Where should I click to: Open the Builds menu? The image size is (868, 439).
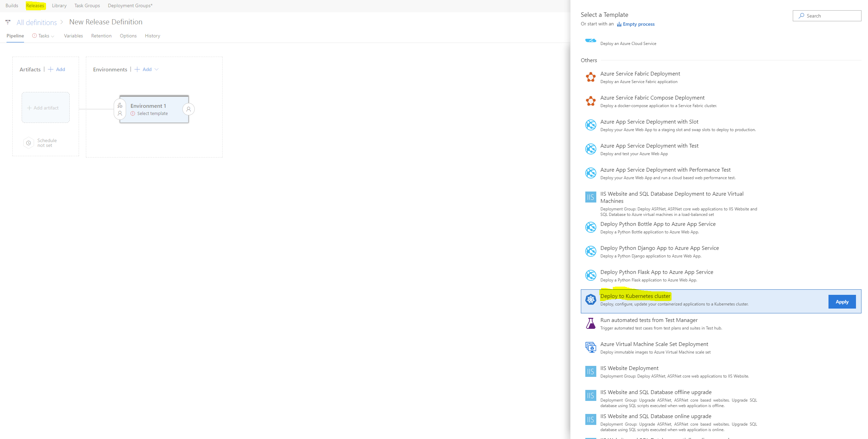coord(12,5)
